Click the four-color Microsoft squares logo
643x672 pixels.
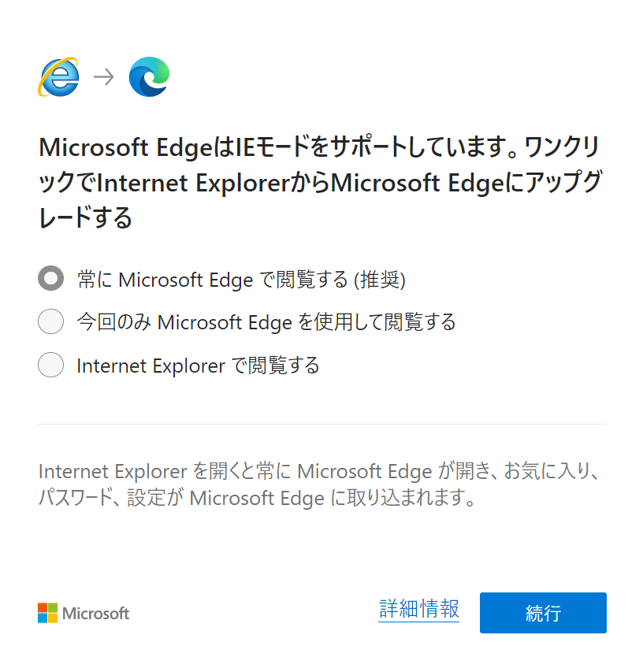[47, 613]
